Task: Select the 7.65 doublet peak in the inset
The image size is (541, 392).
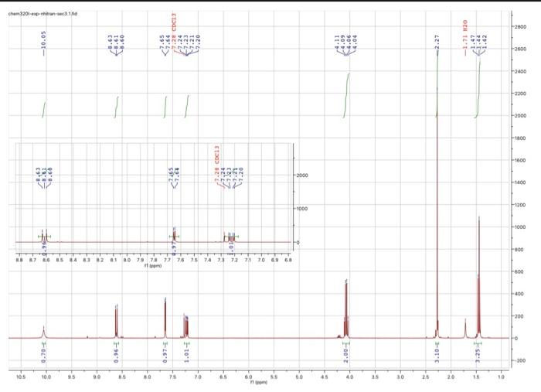Action: click(174, 234)
